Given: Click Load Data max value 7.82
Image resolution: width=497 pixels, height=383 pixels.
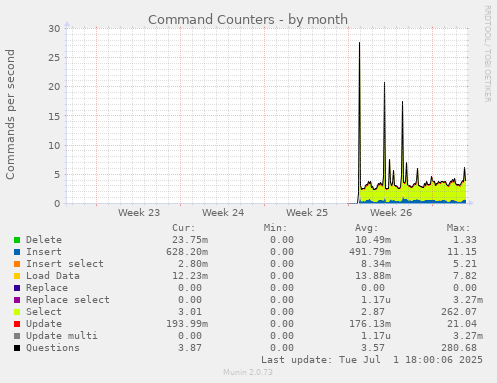Looking at the screenshot, I should point(465,276).
